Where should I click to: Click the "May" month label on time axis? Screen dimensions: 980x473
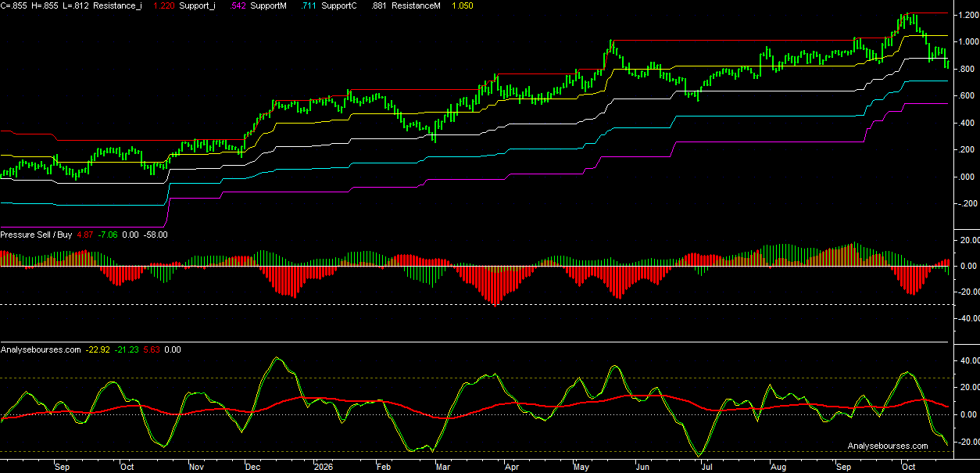point(581,467)
